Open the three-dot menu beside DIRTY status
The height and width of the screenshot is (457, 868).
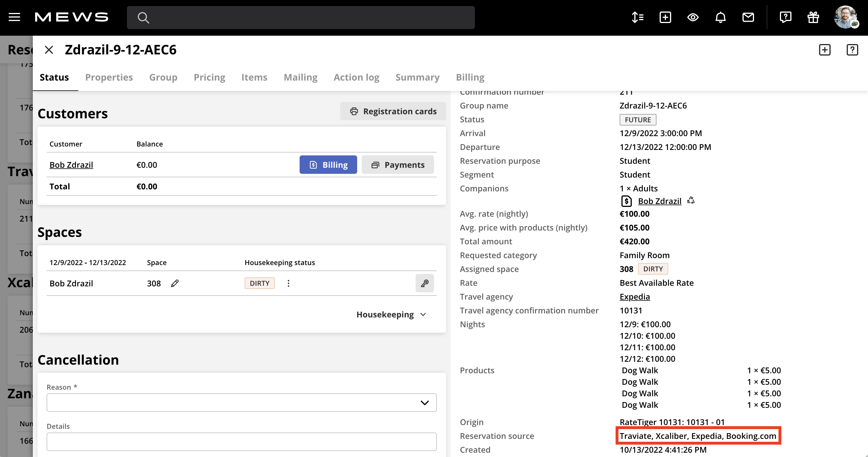[288, 283]
